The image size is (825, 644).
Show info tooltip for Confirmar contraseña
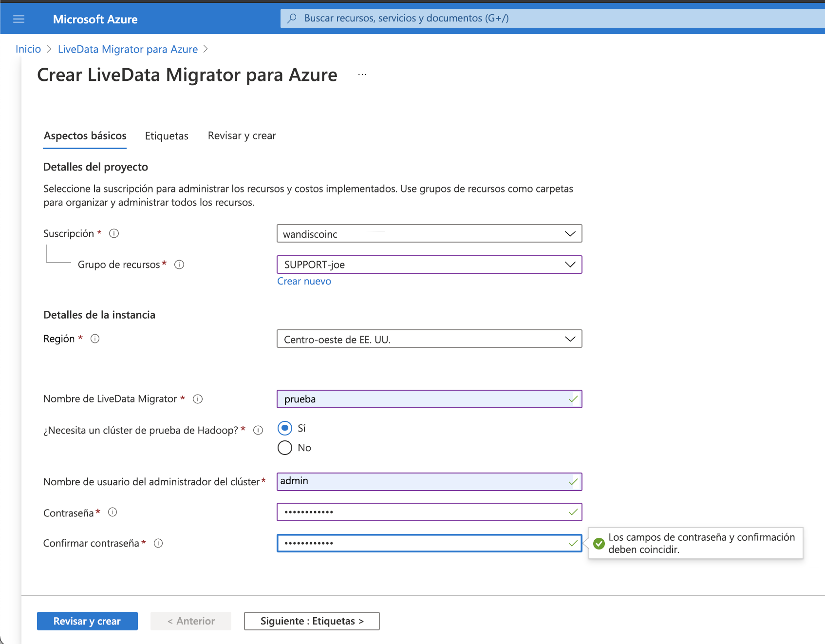[158, 543]
